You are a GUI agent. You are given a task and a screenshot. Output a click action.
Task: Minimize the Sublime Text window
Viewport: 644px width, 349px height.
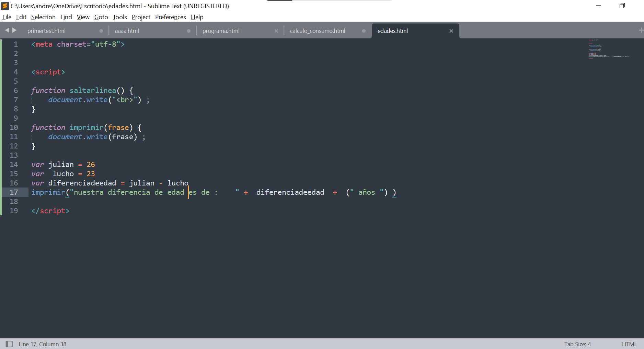(598, 6)
